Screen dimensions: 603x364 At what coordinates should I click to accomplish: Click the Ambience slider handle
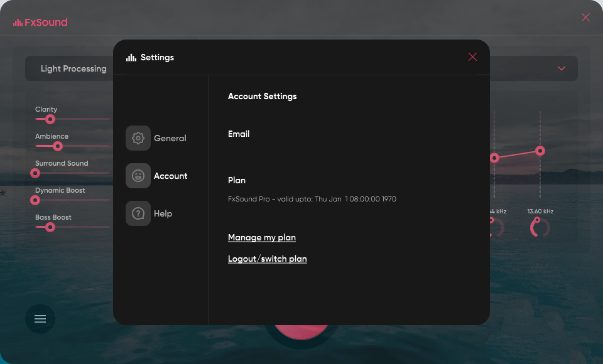point(58,146)
